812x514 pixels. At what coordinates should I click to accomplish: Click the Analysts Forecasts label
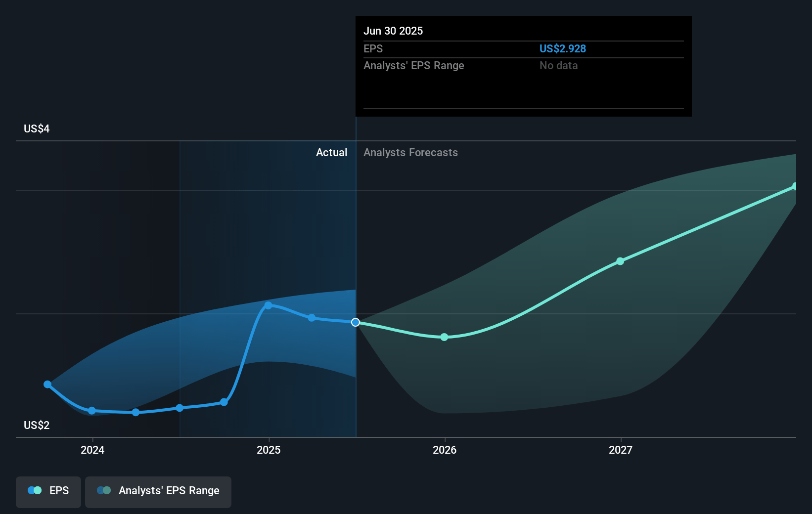[x=410, y=152]
